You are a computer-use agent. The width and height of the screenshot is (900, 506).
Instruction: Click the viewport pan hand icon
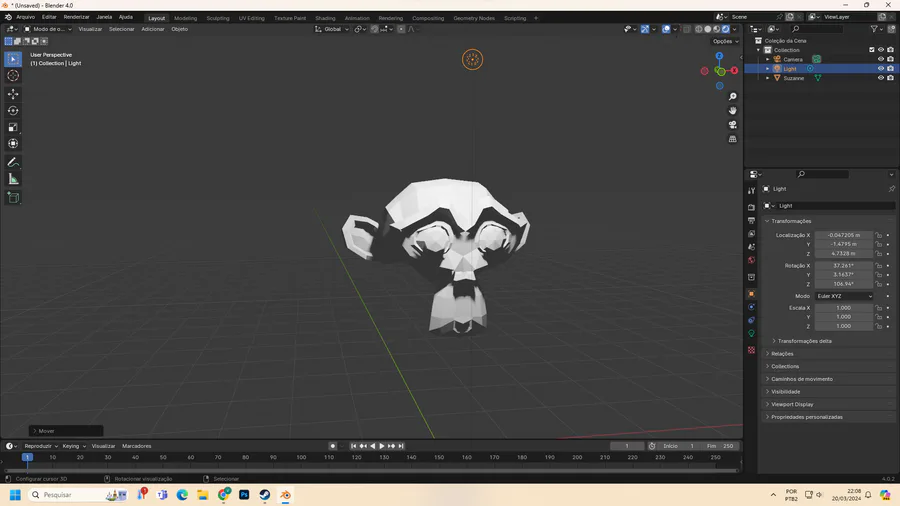732,111
